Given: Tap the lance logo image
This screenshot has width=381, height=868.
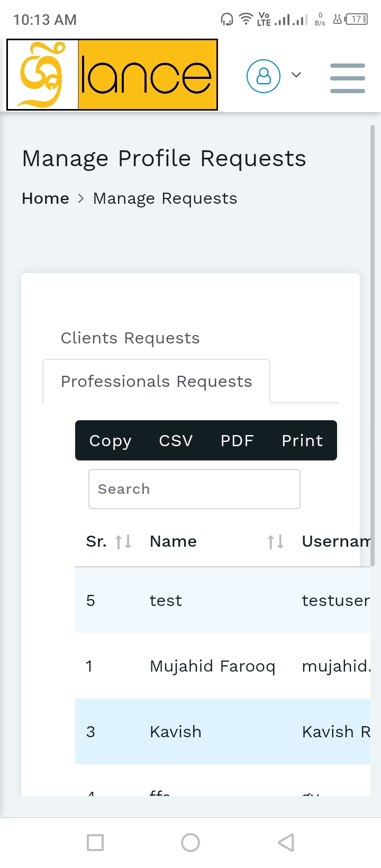Looking at the screenshot, I should click(x=112, y=75).
